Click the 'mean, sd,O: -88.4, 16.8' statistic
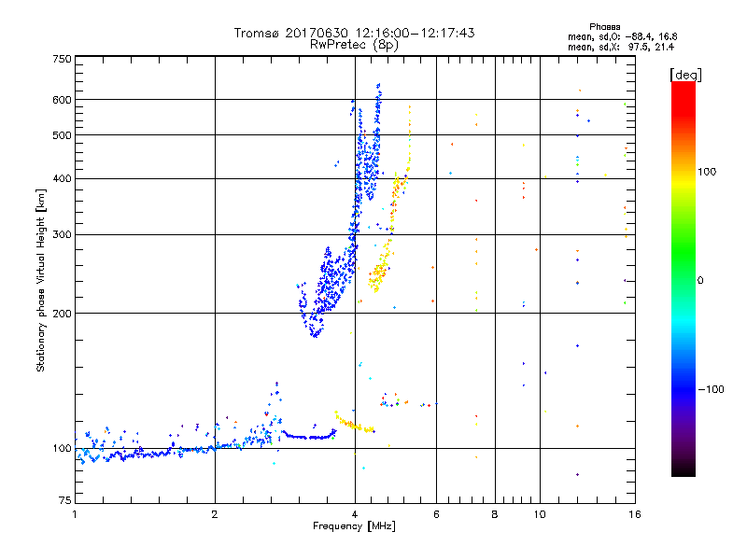 [x=622, y=36]
